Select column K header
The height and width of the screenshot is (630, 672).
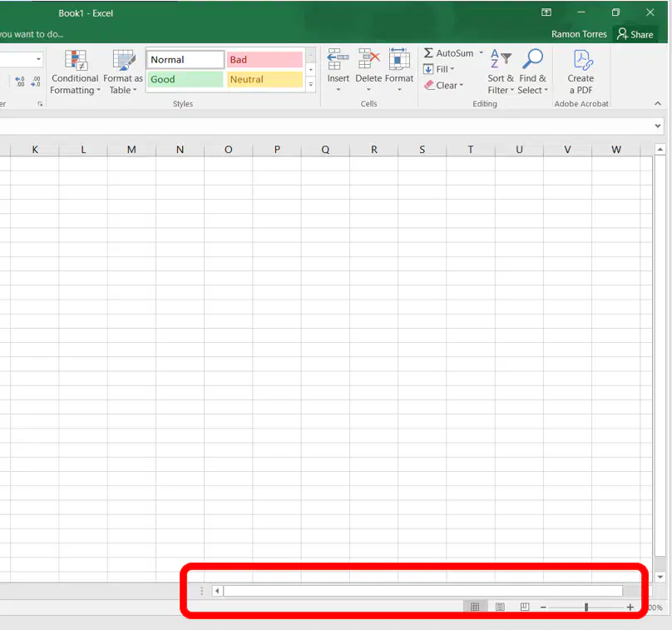[35, 149]
